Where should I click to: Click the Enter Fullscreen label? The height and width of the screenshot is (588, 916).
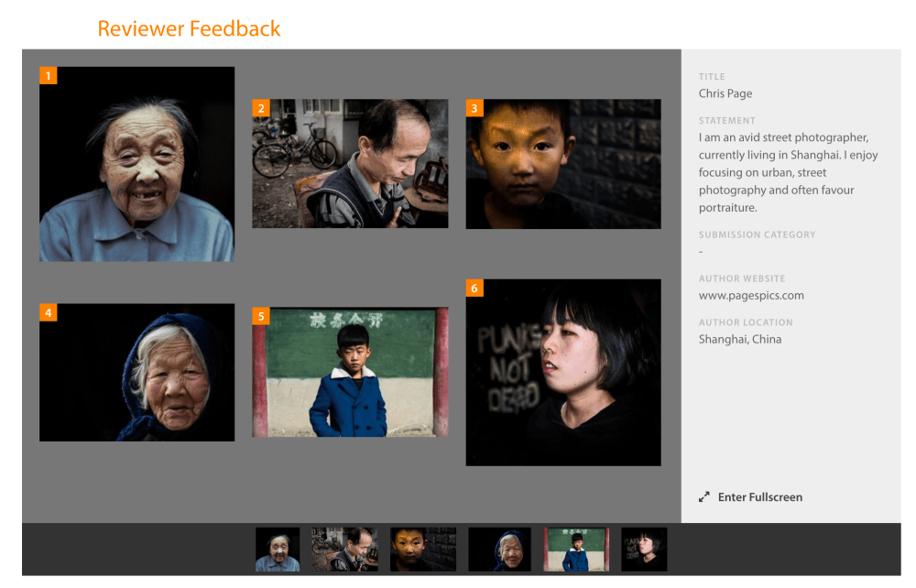pos(759,497)
